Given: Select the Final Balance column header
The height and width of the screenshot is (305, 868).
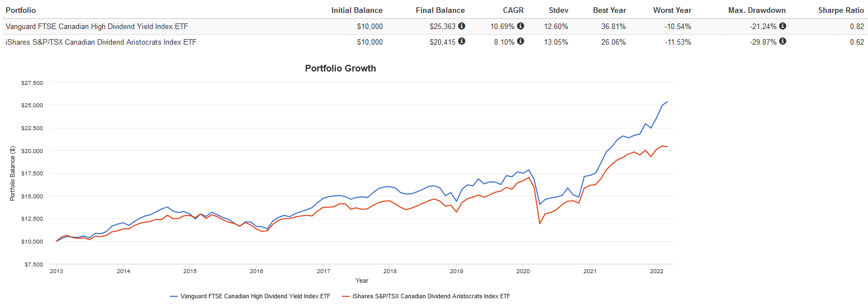Looking at the screenshot, I should (x=440, y=10).
